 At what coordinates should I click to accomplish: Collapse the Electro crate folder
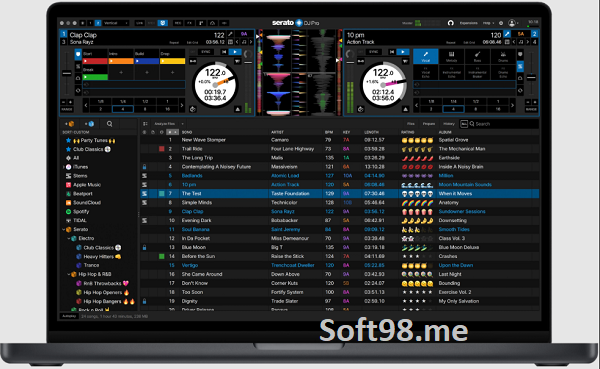(69, 238)
